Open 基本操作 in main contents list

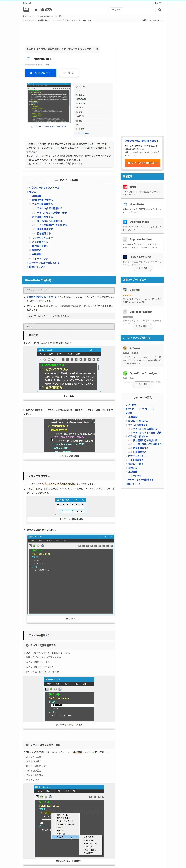(x=37, y=196)
